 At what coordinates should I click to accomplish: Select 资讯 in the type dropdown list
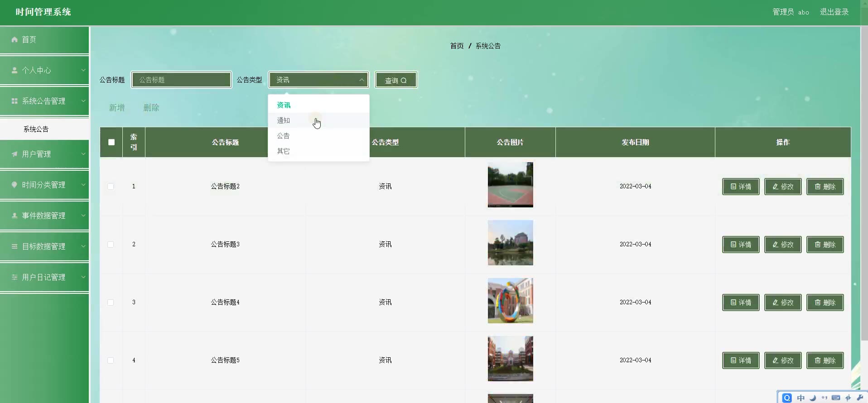[318, 105]
